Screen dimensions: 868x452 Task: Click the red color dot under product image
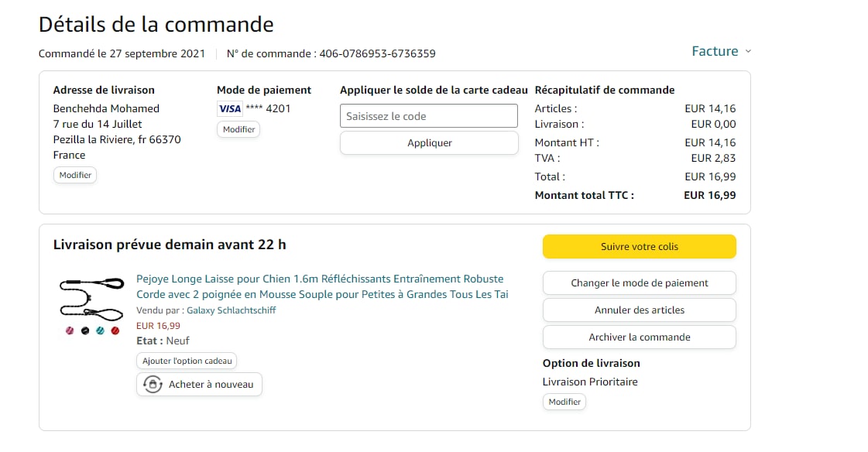[115, 330]
